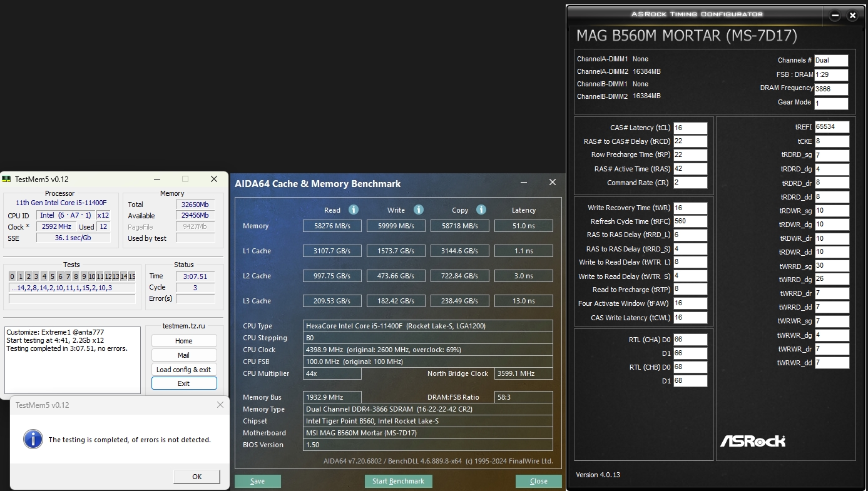Click the TestMem5 Time value 3:07.51
This screenshot has height=491, width=868.
click(x=195, y=276)
